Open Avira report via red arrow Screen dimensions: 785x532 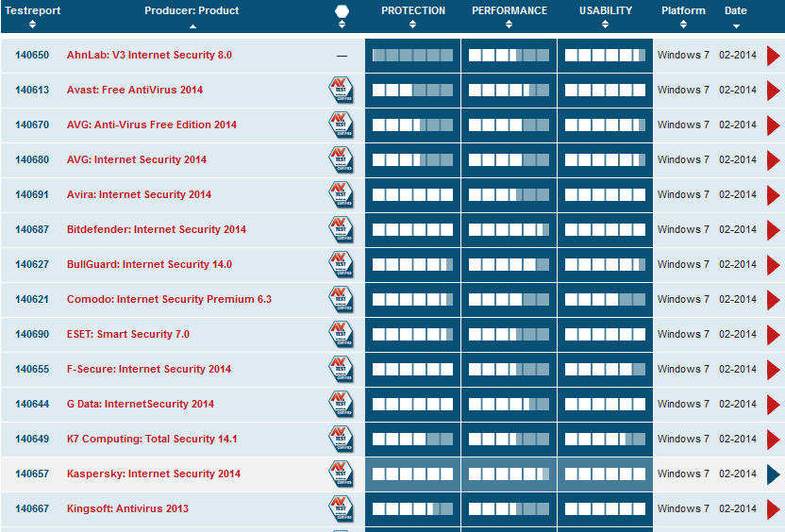[774, 195]
